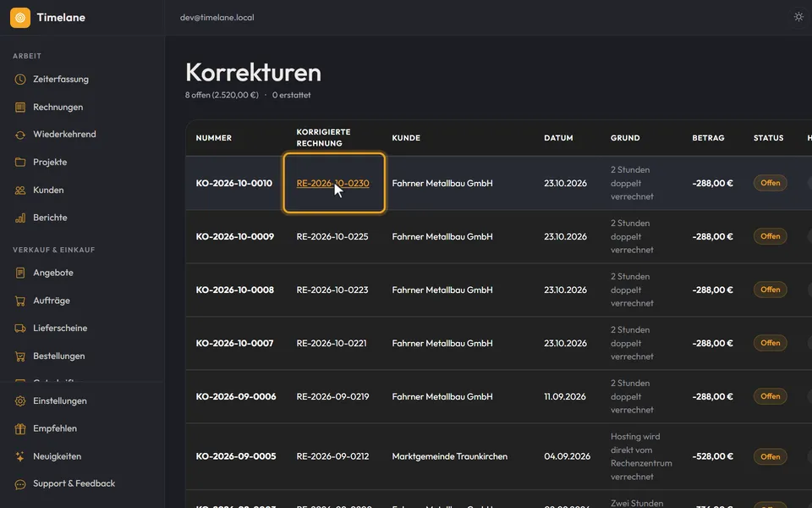Viewport: 812px width, 508px height.
Task: Click the amount -528,00 €
Action: click(x=712, y=456)
